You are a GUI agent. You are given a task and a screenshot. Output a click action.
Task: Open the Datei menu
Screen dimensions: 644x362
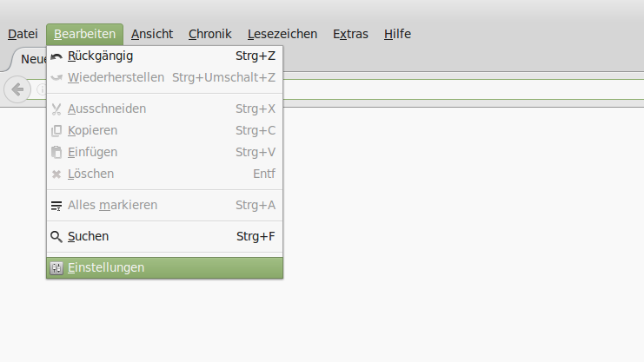(23, 34)
